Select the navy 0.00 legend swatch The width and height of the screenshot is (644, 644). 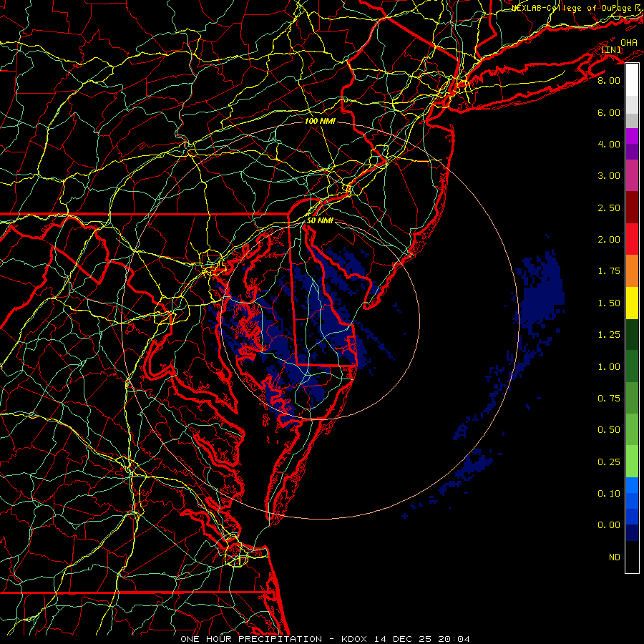click(632, 532)
